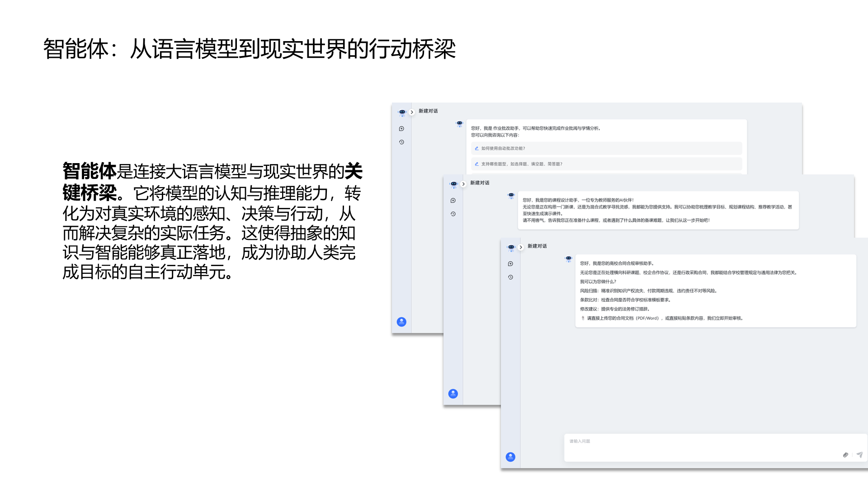Select the user profile avatar at sidebar bottom
This screenshot has width=868, height=488.
pos(510,456)
